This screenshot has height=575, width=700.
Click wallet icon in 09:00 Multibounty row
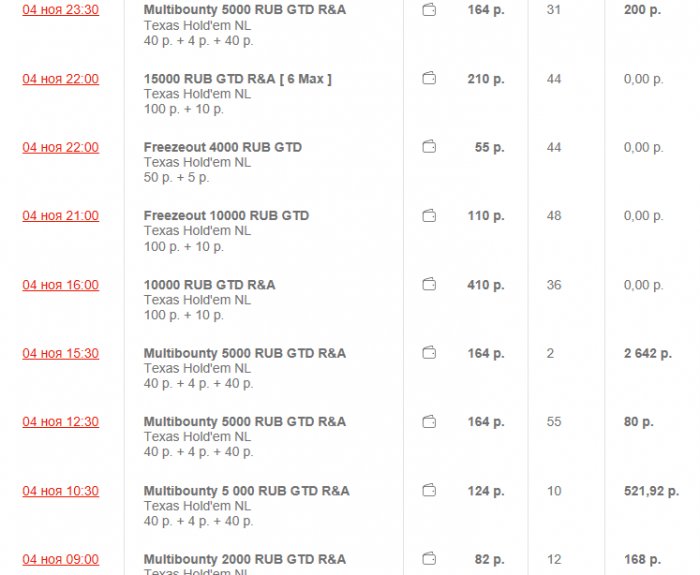[x=429, y=559]
